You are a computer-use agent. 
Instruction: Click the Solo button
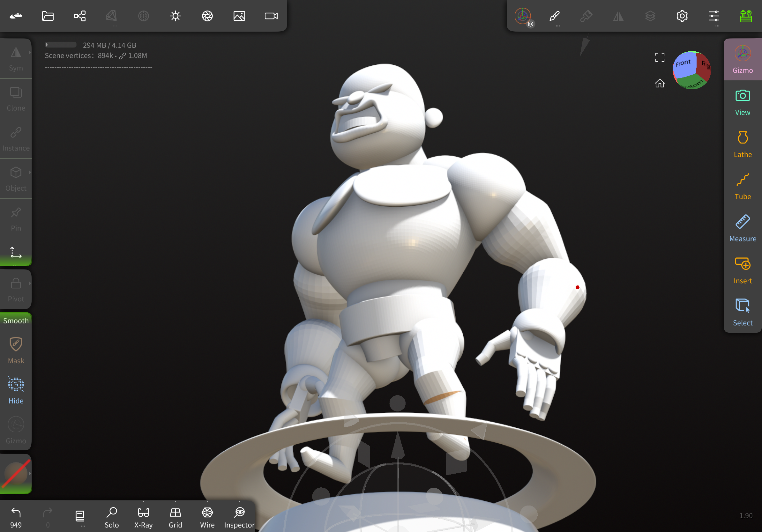click(111, 517)
